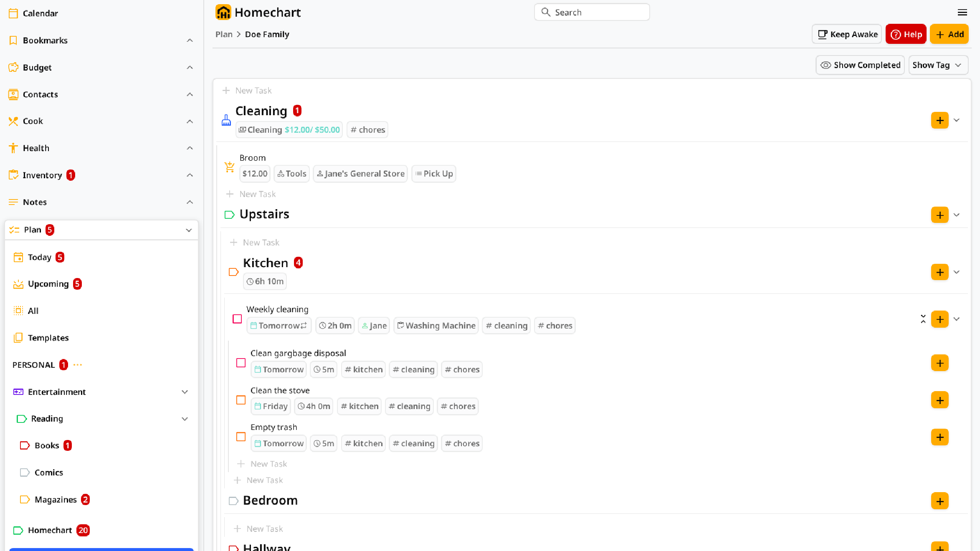The height and width of the screenshot is (551, 980).
Task: Click the Homechart logo icon
Action: [223, 13]
